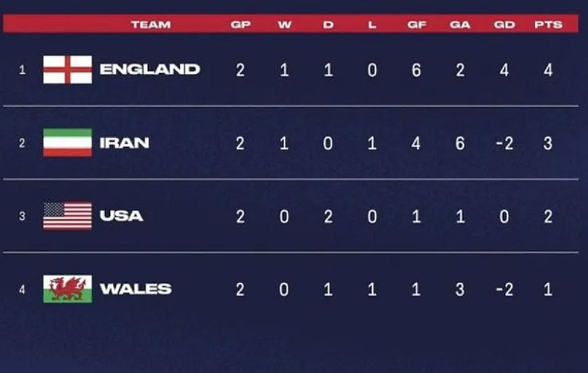Select the ENGLAND team name
This screenshot has width=588, height=373.
pyautogui.click(x=150, y=69)
